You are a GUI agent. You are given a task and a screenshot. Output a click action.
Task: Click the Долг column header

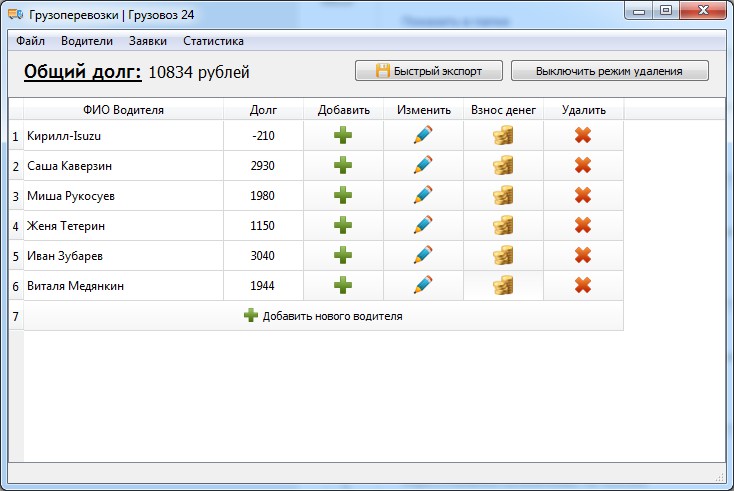click(263, 110)
